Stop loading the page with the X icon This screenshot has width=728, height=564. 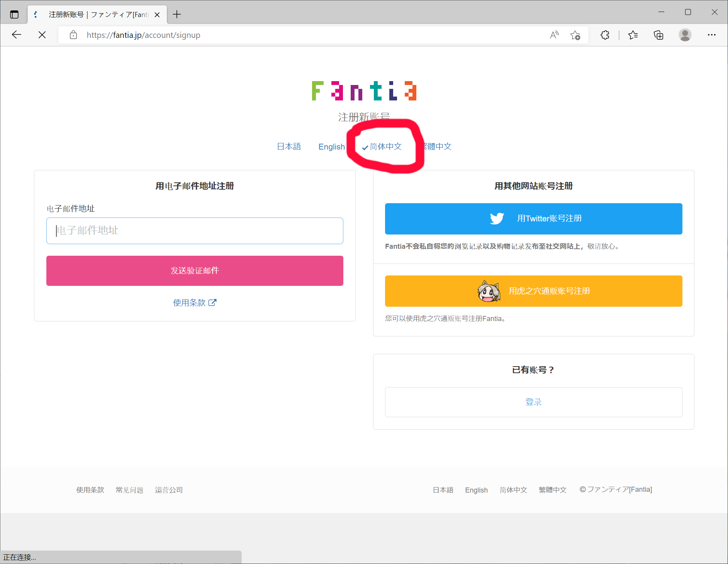tap(42, 35)
